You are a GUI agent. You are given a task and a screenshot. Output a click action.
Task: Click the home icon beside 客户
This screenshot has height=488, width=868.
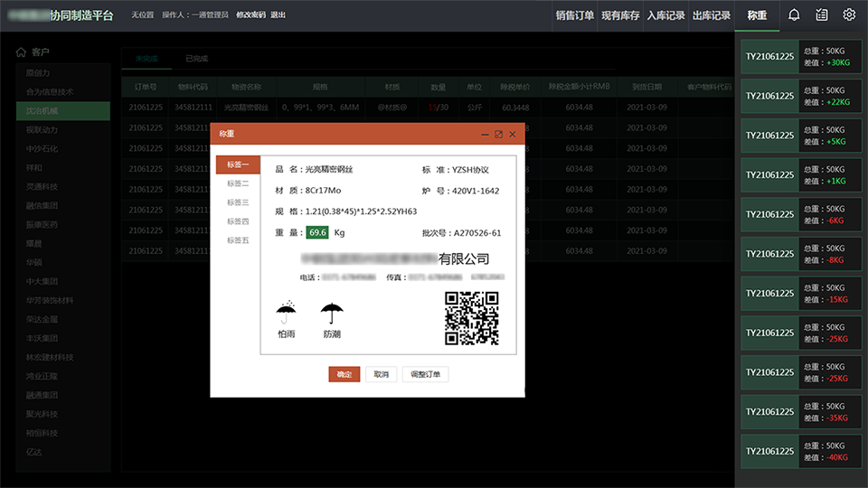point(21,52)
